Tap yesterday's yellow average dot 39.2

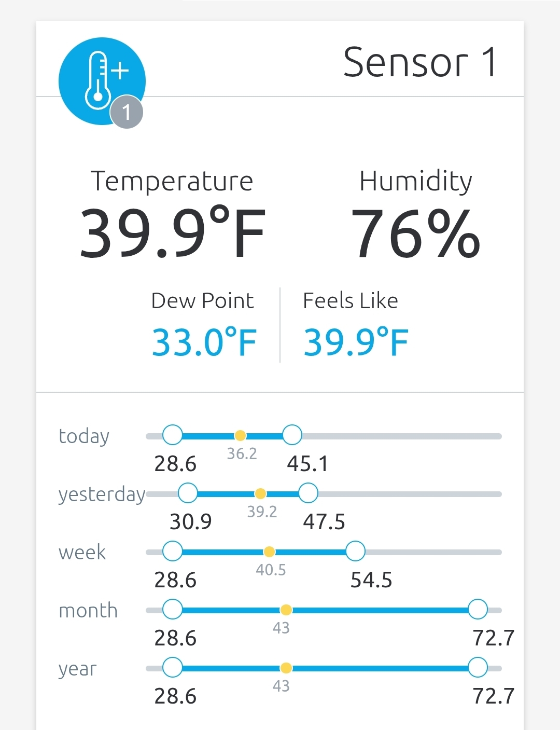click(x=260, y=493)
